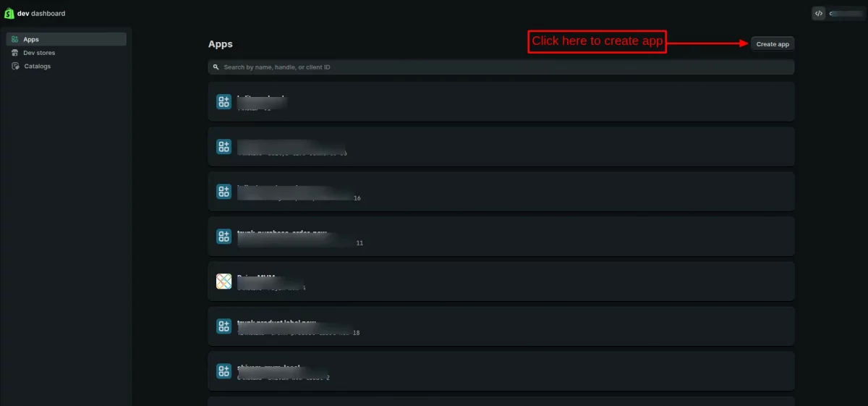Click the trunk-purchase-order-new app icon
The width and height of the screenshot is (868, 406).
(x=224, y=237)
